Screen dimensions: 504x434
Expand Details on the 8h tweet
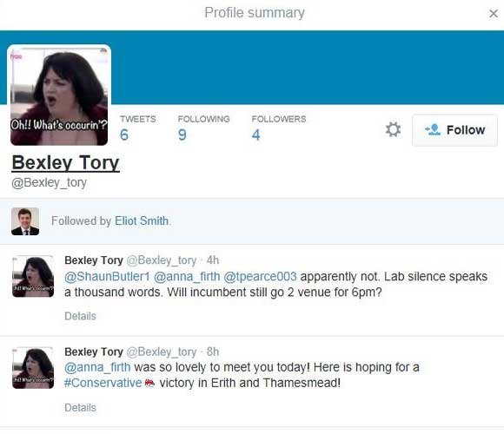point(80,408)
